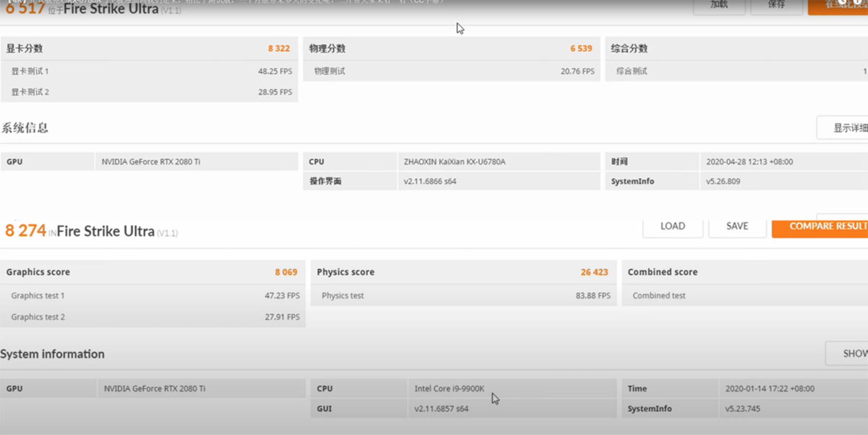Click the 综合分数 heading
Image resolution: width=868 pixels, height=435 pixels.
click(629, 48)
